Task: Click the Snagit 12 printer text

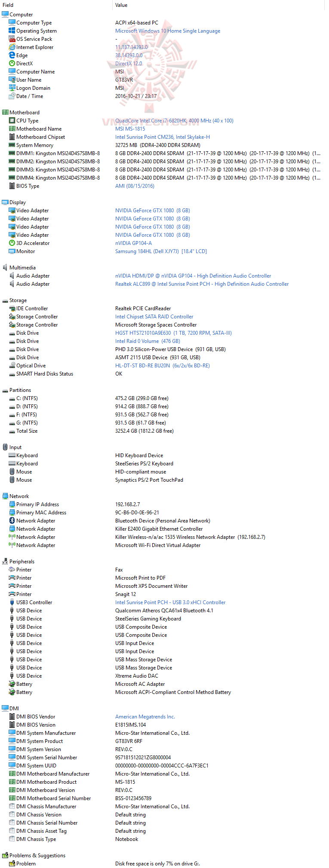Action: (x=126, y=594)
